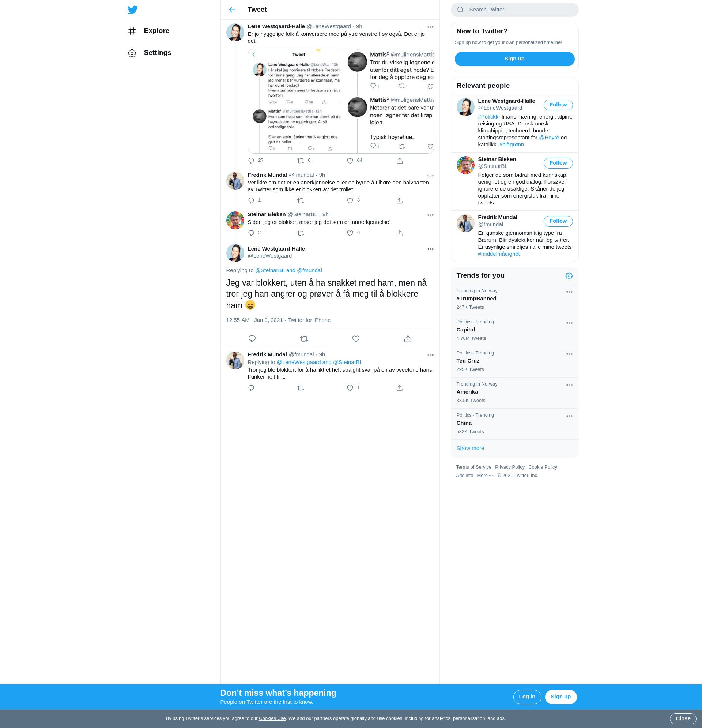Open the Explore hashtag menu item
The height and width of the screenshot is (728, 702).
point(148,31)
